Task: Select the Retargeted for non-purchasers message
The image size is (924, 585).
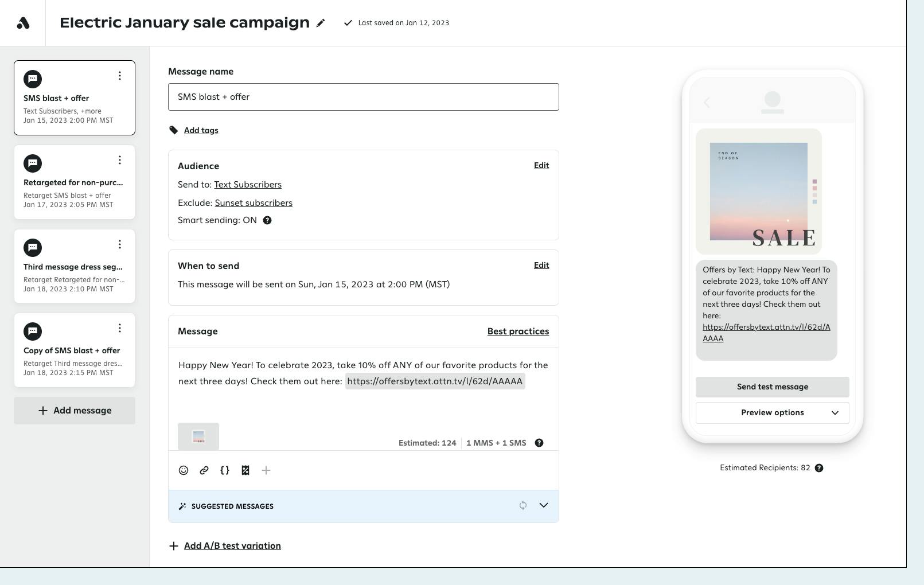Action: (73, 183)
